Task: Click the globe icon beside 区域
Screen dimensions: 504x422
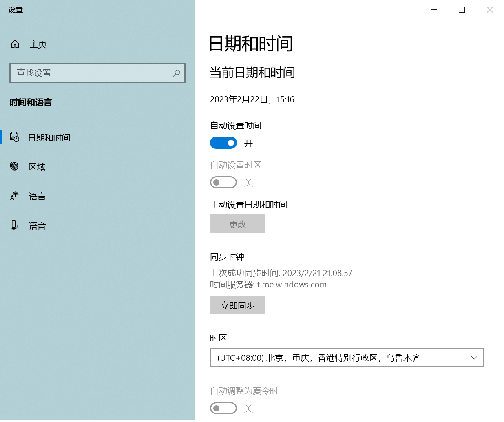Action: (x=14, y=166)
